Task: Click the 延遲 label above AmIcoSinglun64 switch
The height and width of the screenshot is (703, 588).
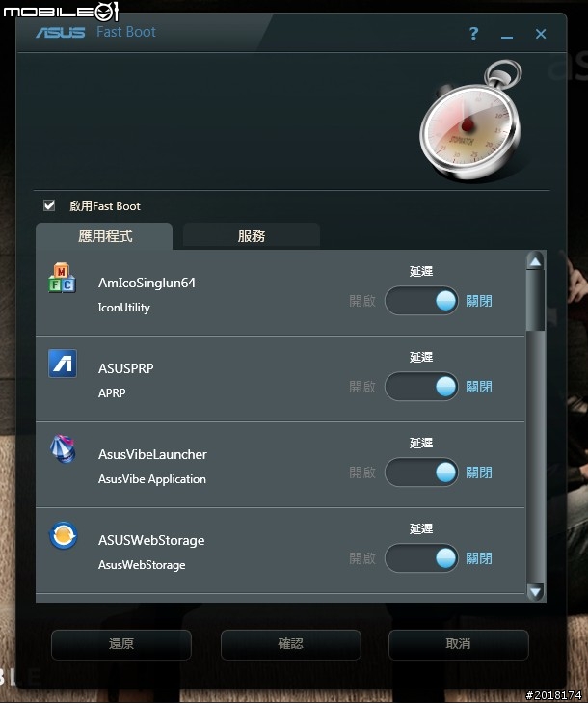Action: coord(421,271)
